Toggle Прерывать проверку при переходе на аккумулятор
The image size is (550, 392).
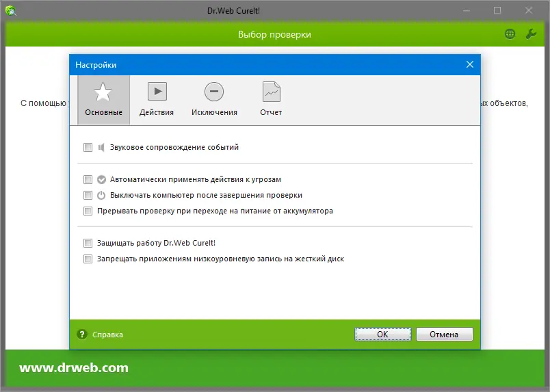(x=88, y=211)
